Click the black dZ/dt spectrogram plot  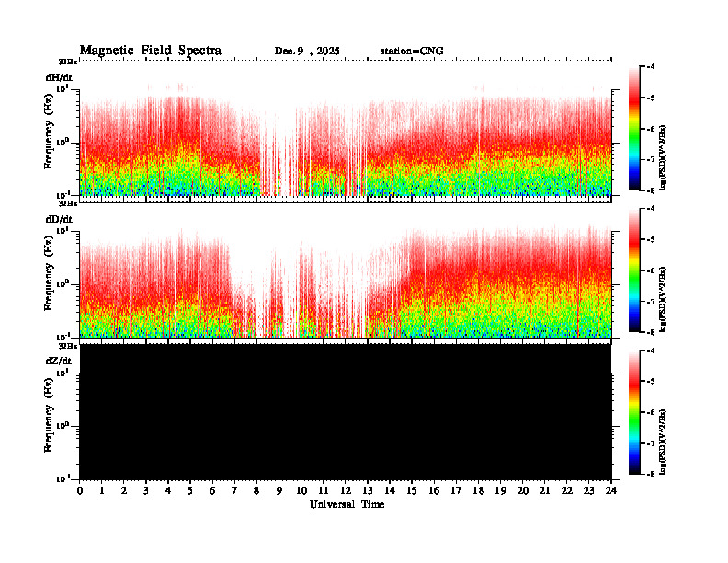(346, 412)
